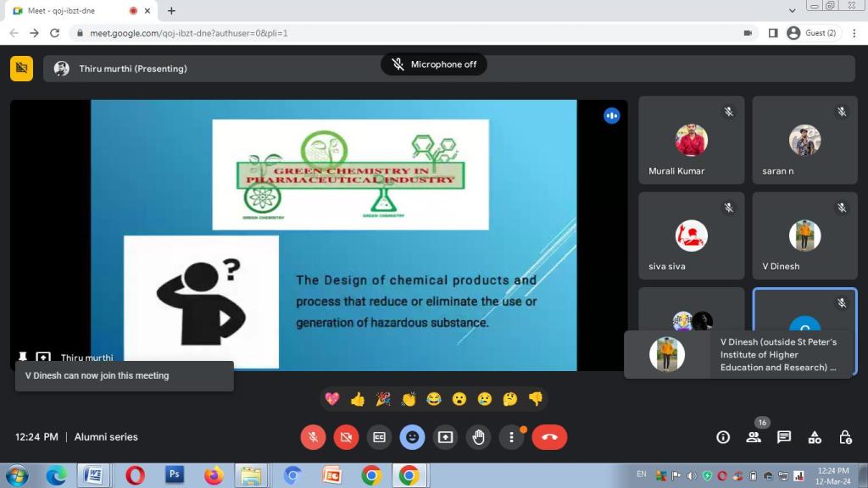Open the meeting details info panel
The width and height of the screenshot is (868, 488).
coord(723,437)
